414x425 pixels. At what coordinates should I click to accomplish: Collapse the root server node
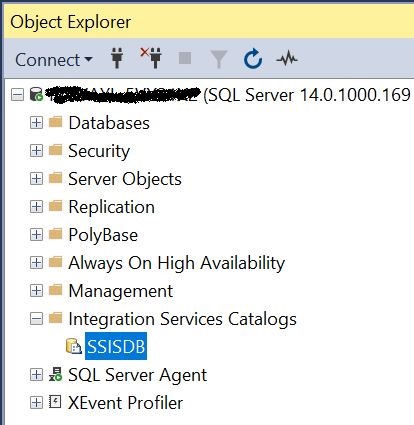(x=18, y=95)
